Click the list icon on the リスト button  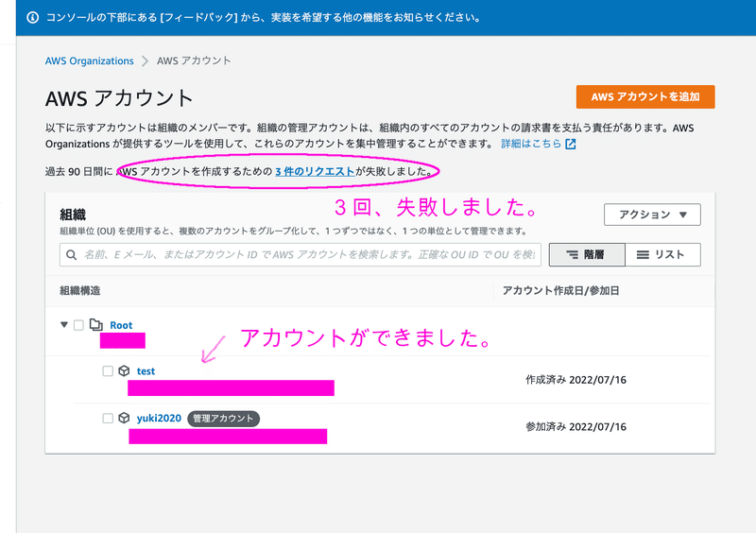coord(643,254)
